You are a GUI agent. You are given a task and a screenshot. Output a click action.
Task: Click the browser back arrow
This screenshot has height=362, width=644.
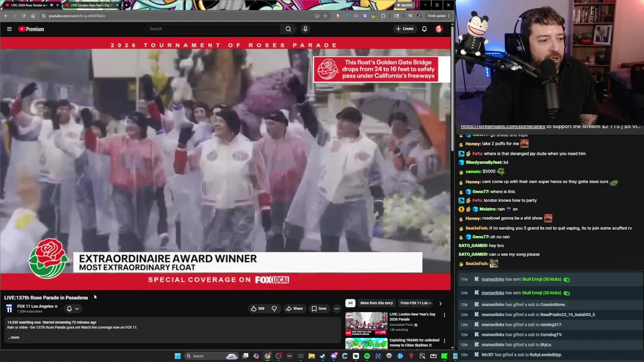[x=6, y=16]
